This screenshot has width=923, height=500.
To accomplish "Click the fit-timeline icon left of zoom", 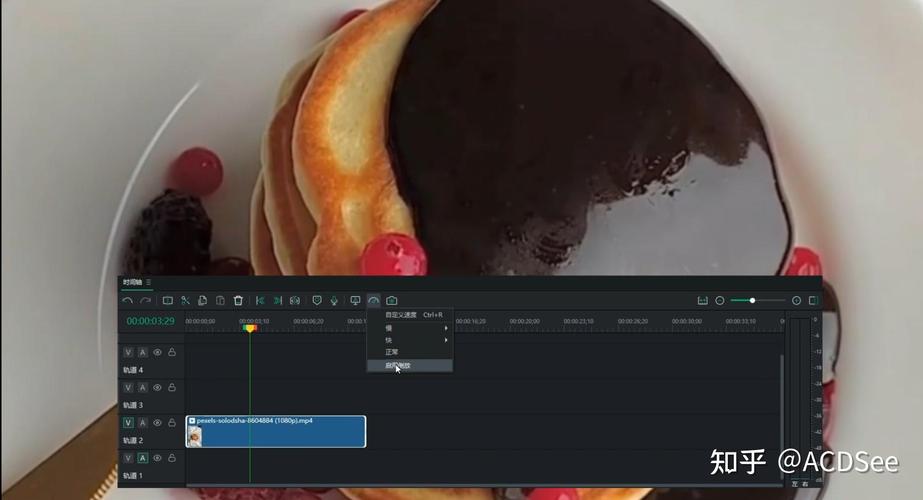I will tap(702, 300).
